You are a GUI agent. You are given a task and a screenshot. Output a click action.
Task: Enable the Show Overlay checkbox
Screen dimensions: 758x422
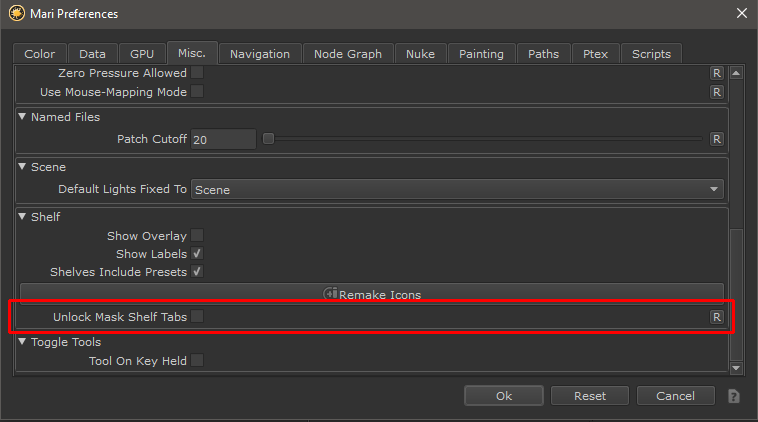point(198,236)
